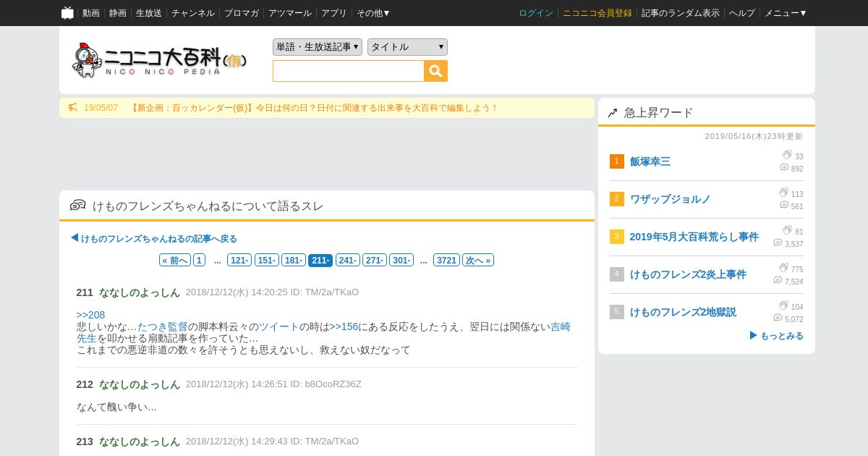Jump to page 181-

pos(294,260)
